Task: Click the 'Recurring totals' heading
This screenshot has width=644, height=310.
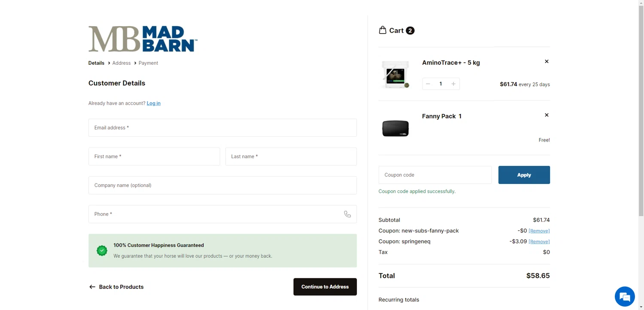Action: point(399,300)
